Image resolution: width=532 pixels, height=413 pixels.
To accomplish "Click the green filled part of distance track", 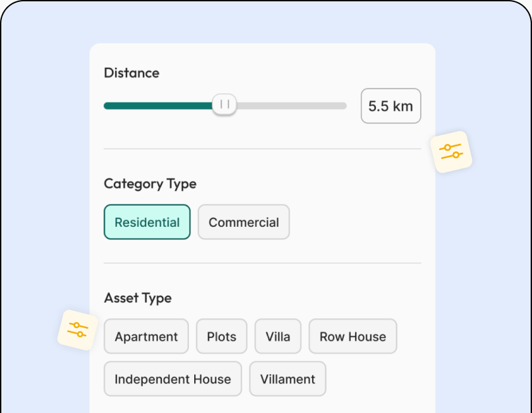I will click(158, 106).
